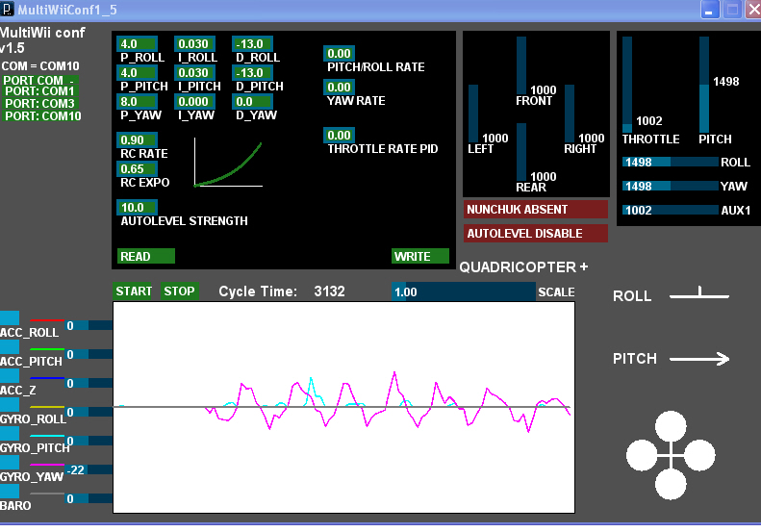This screenshot has height=532, width=761.
Task: Toggle the GYRO_PITCH graph visibility square
Action: [x=10, y=434]
